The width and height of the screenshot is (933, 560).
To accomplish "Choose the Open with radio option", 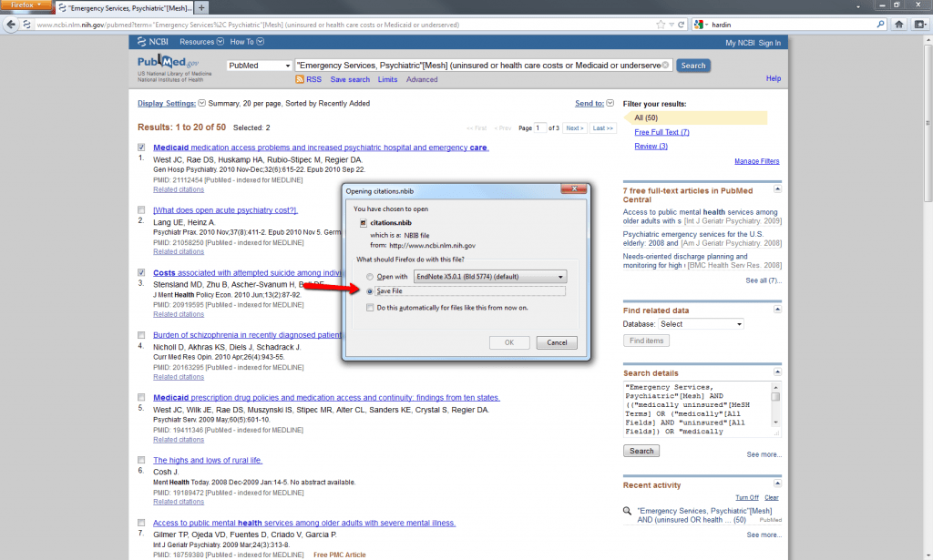I will [x=369, y=276].
